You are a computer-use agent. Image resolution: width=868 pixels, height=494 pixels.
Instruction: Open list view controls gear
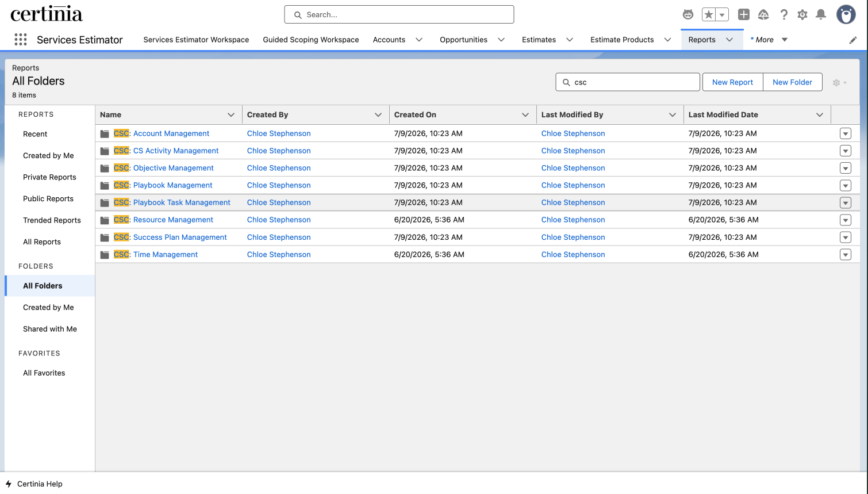pyautogui.click(x=839, y=82)
